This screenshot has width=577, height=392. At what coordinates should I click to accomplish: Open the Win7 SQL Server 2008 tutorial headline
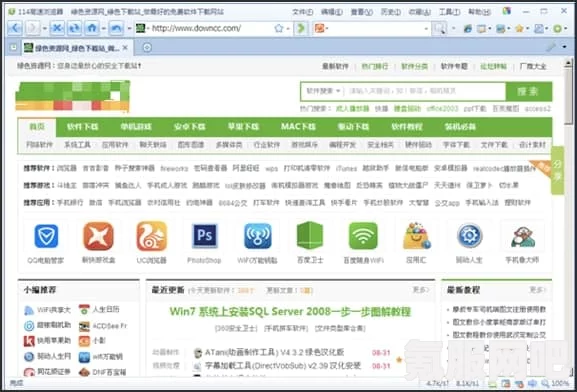pyautogui.click(x=290, y=312)
